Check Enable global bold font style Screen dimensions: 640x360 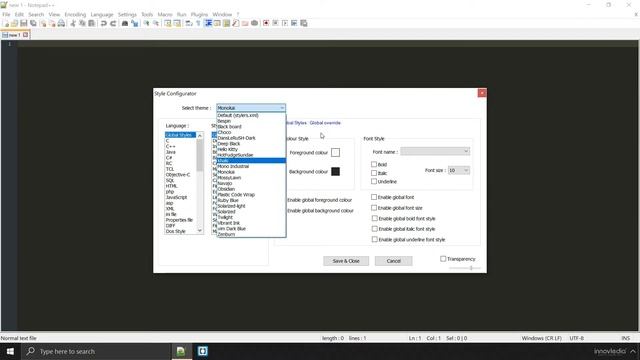tap(374, 218)
